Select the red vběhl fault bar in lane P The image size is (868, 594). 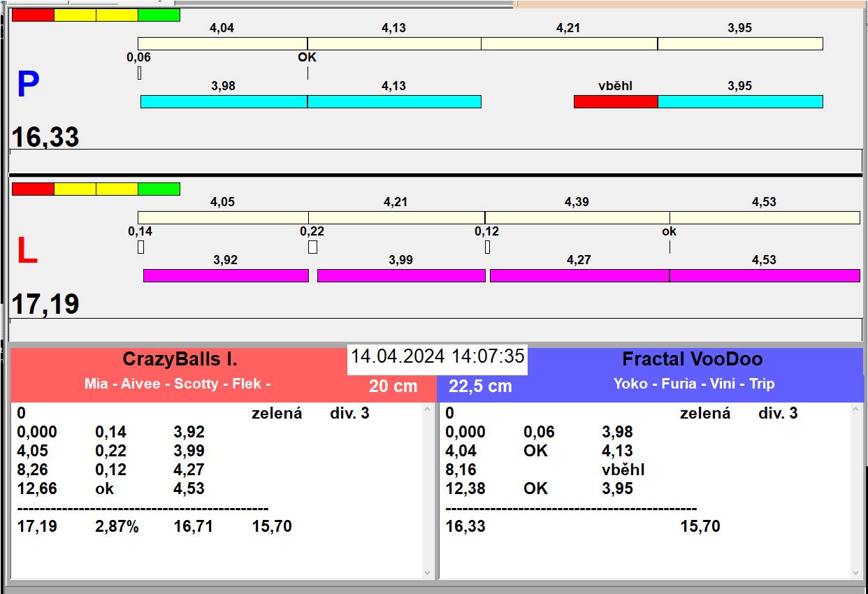tap(616, 101)
